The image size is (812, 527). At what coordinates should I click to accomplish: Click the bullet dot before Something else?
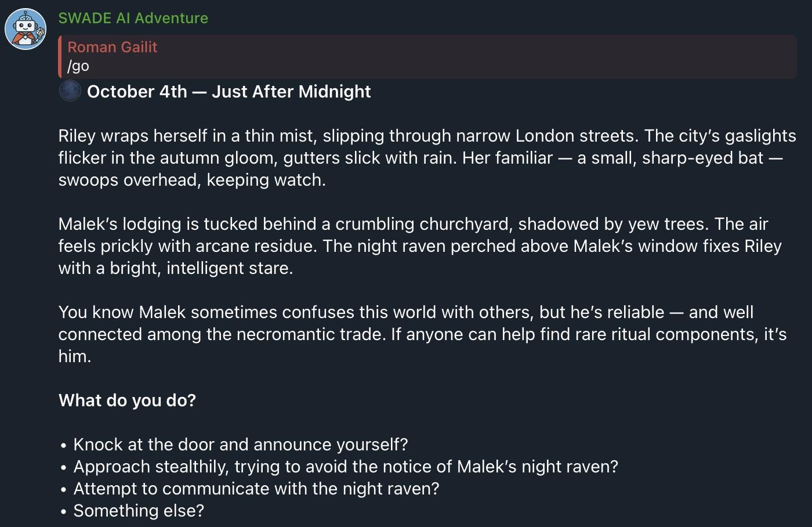63,512
